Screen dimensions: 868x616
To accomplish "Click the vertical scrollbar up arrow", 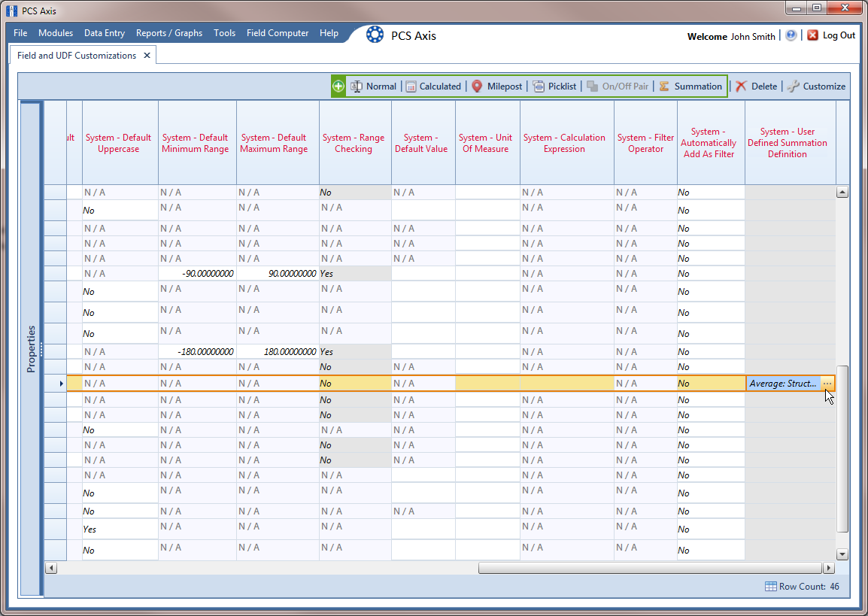I will [842, 192].
